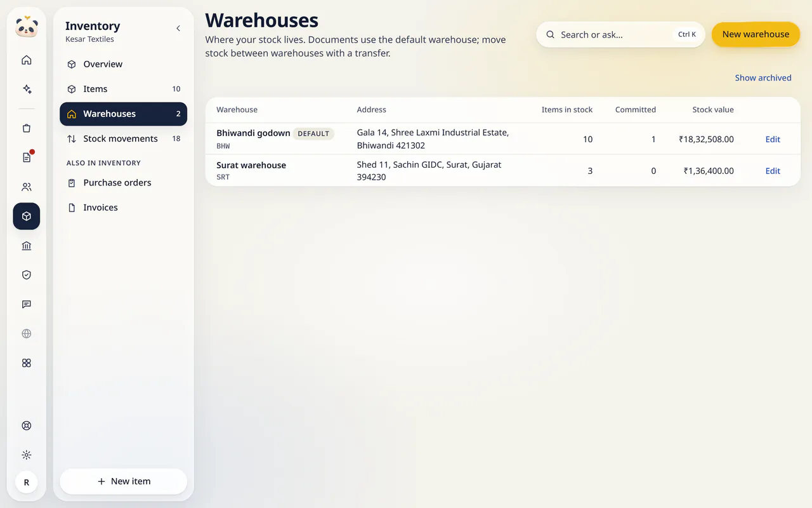Click the Surat warehouse name

pos(251,165)
